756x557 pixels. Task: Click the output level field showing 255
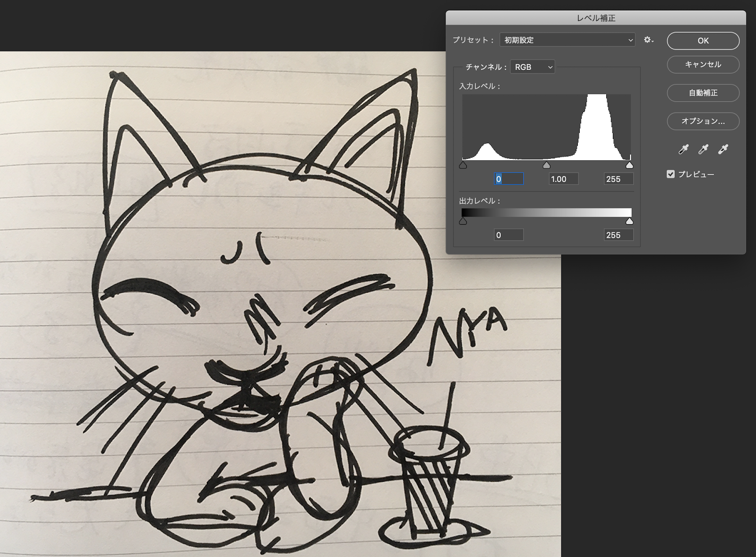(619, 235)
